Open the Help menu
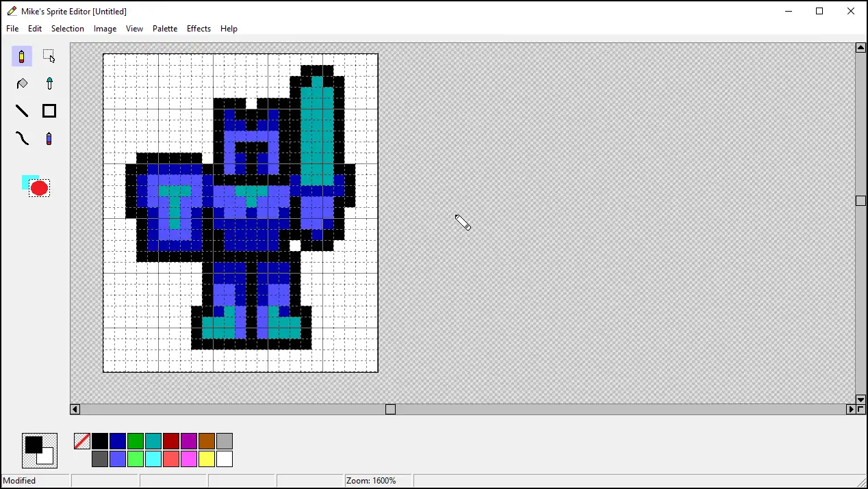Image resolution: width=868 pixels, height=489 pixels. (229, 29)
